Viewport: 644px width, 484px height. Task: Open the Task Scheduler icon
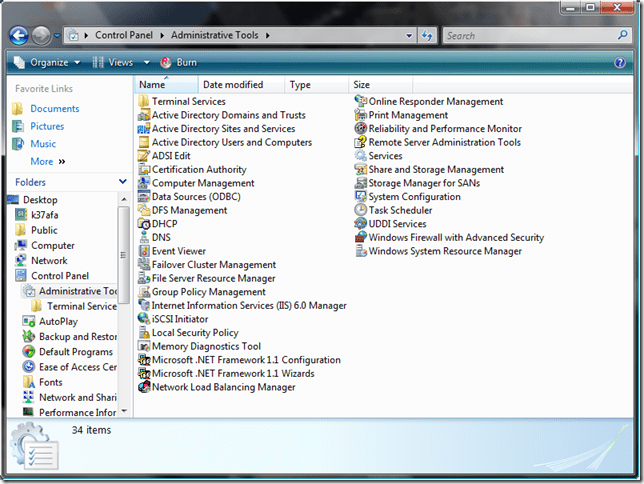click(x=361, y=211)
